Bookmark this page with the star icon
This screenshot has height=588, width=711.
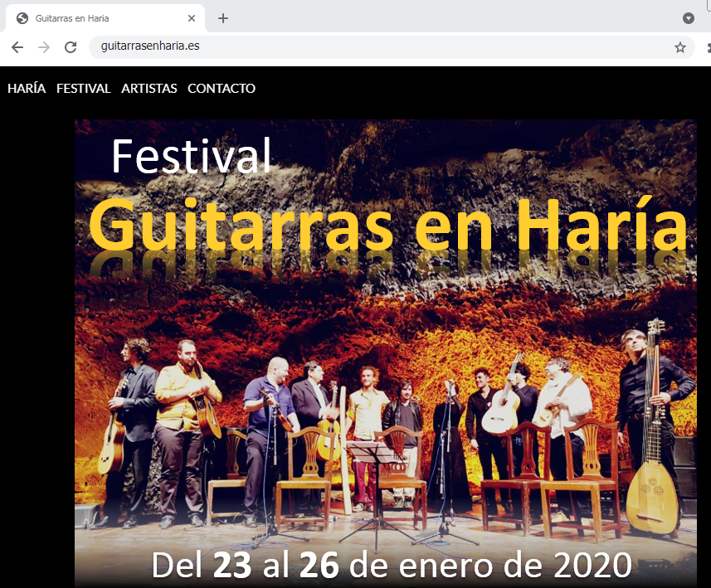coord(679,47)
